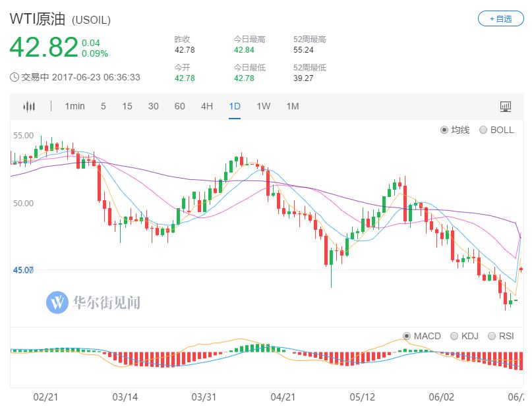Click the Wallstreetcn watermark logo
The width and height of the screenshot is (532, 413).
[x=58, y=302]
